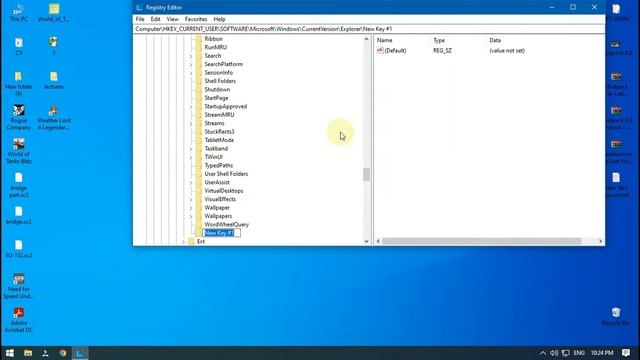640x360 pixels.
Task: Open File Explorer from the taskbar
Action: point(28,353)
